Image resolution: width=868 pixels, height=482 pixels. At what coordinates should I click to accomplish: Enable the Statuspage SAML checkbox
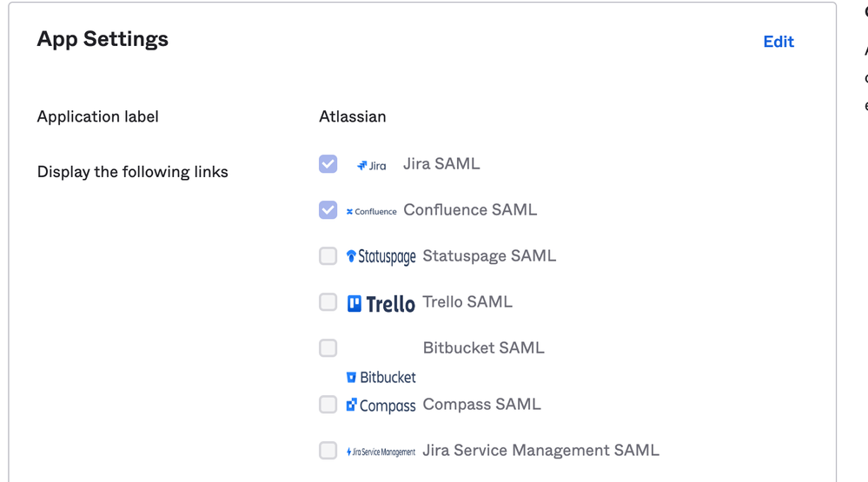pos(328,256)
